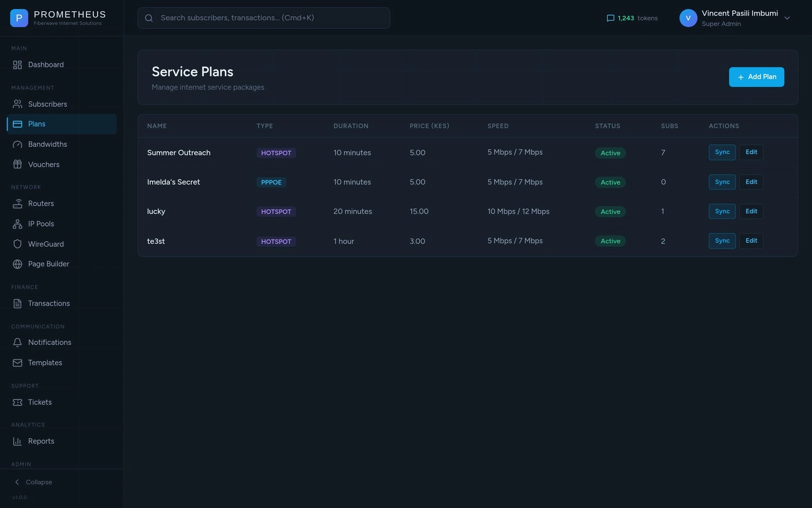Screen dimensions: 812x508
Task: Expand the Vincent Pasili Imbumi user menu
Action: pyautogui.click(x=787, y=18)
